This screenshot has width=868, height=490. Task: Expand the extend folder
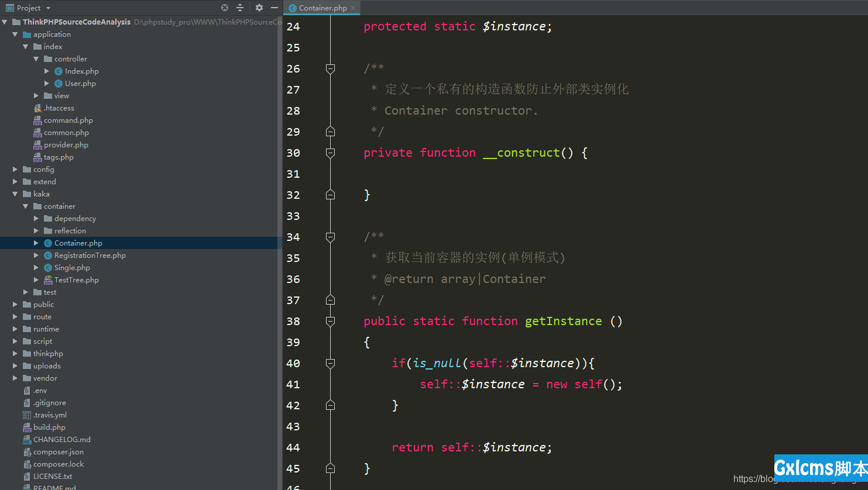[15, 182]
